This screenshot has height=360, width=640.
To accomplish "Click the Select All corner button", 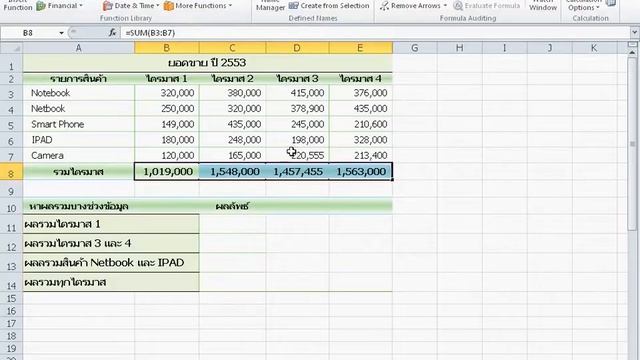I will tap(11, 48).
